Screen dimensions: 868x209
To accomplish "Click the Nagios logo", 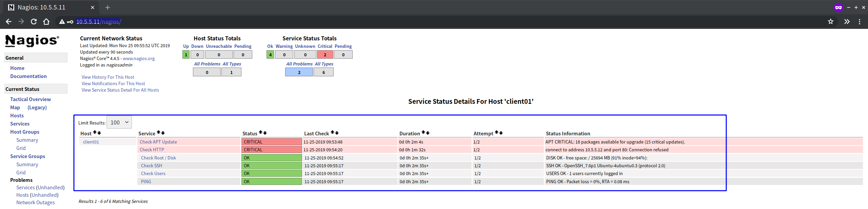I will click(32, 41).
